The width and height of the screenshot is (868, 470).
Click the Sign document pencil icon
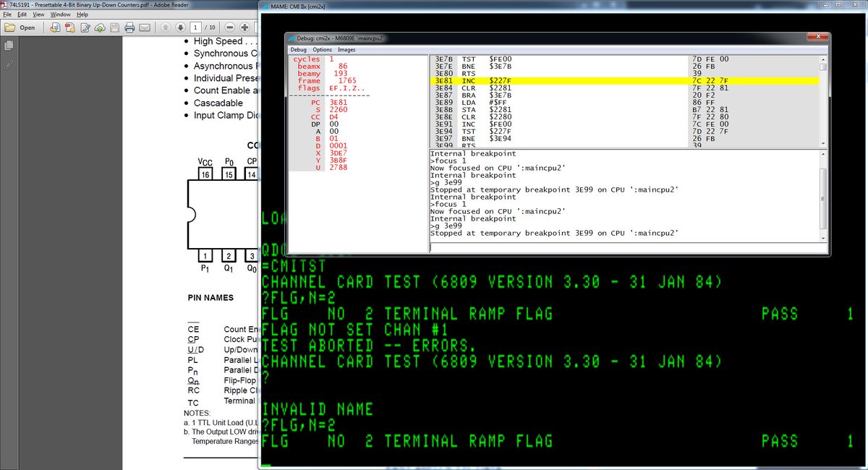[85, 27]
